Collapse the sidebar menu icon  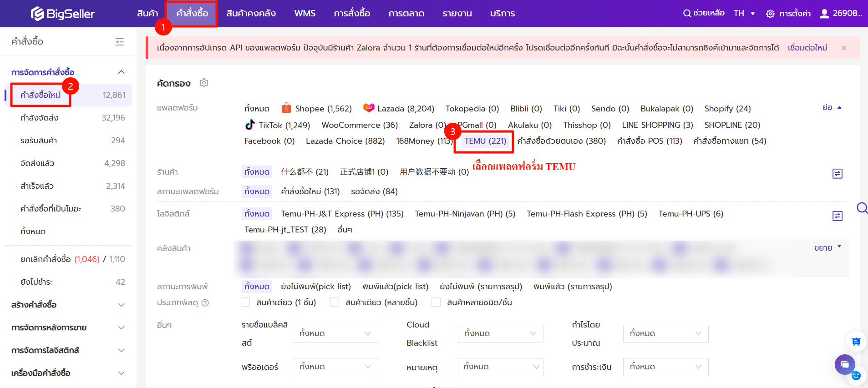pos(120,42)
